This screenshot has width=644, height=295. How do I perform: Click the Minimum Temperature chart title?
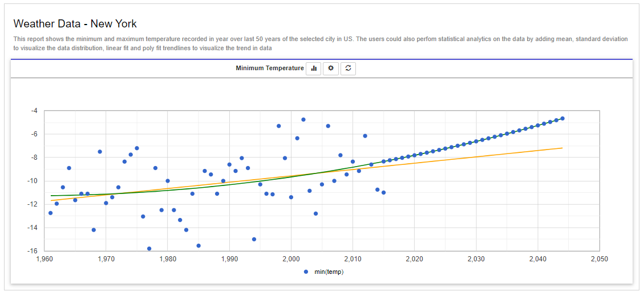(270, 68)
